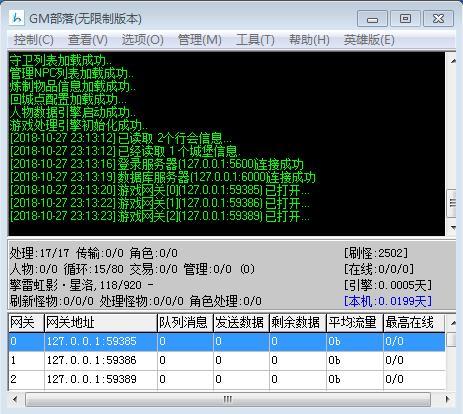
Task: Click gateway table scroll up arrow
Action: tap(453, 323)
